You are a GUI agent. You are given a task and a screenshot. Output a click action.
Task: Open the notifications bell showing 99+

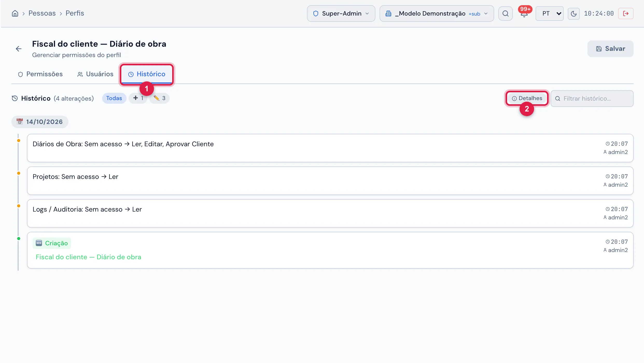(x=524, y=13)
